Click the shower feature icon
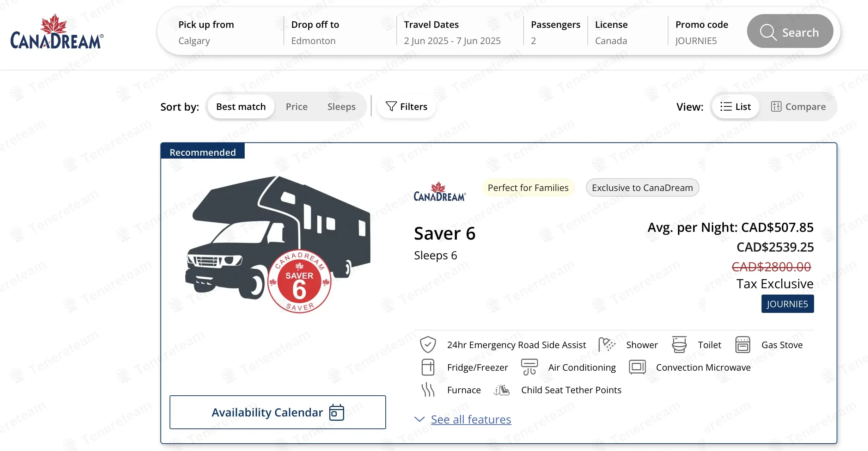 [x=606, y=345]
